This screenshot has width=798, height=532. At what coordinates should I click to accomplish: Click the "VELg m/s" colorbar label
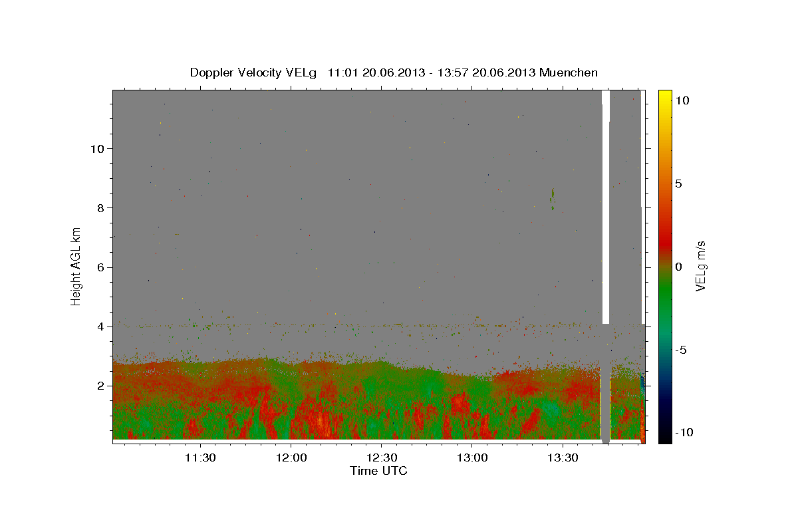700,267
